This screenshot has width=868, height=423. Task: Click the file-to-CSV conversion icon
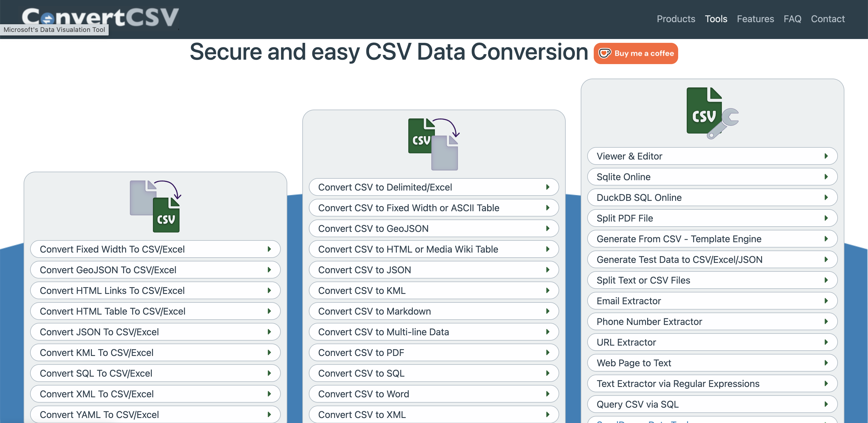(x=155, y=206)
